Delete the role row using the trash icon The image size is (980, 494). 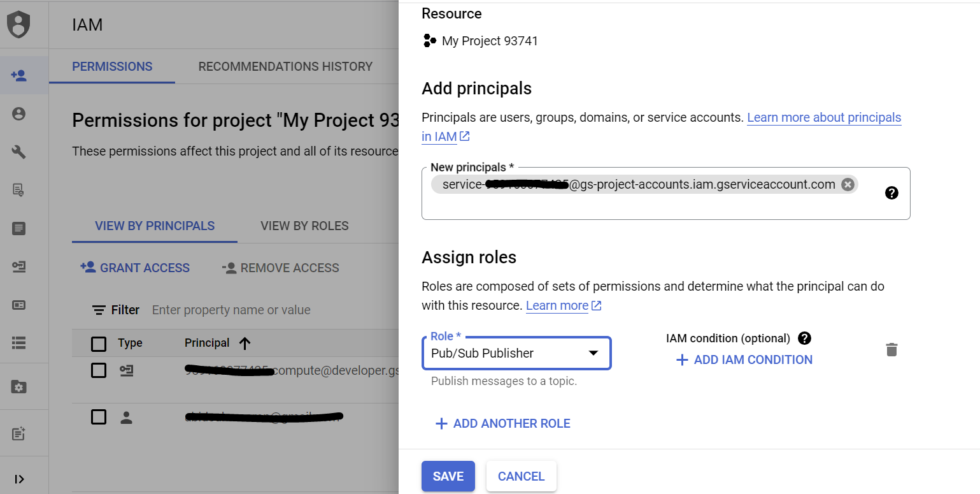pyautogui.click(x=891, y=349)
